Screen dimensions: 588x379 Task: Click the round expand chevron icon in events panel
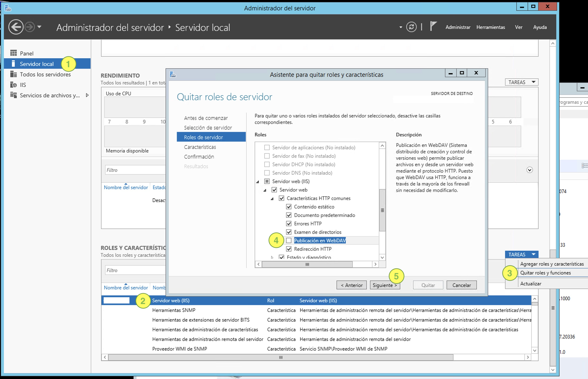530,170
